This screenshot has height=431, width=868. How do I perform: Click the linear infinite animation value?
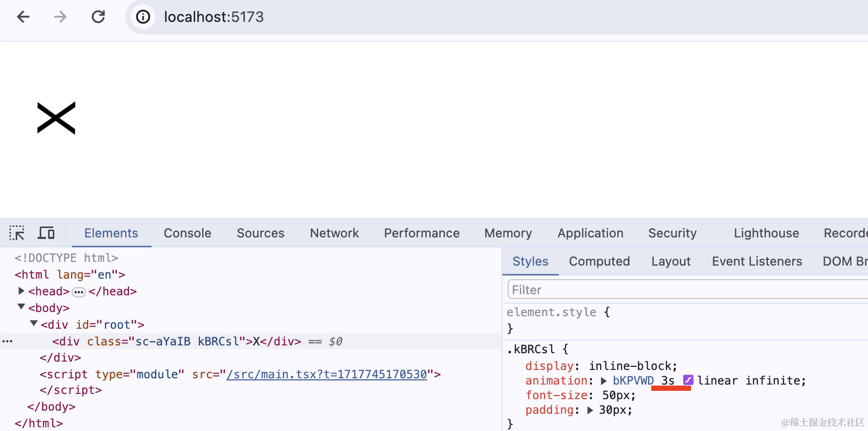(x=750, y=380)
